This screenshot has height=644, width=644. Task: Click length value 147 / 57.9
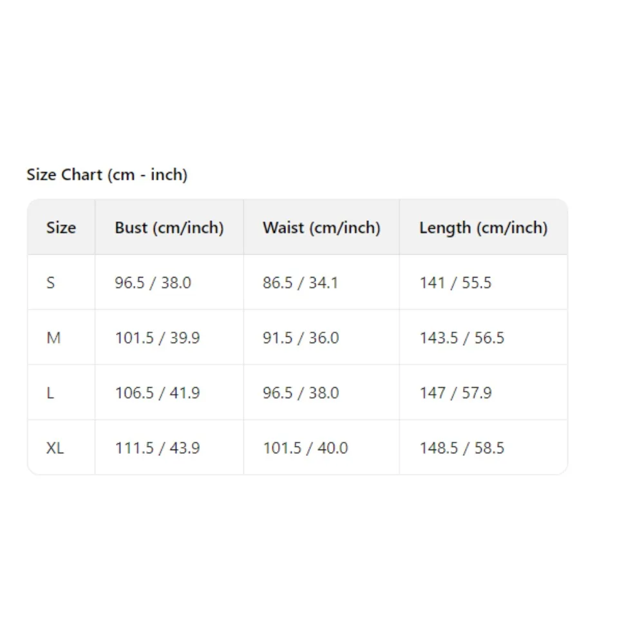[x=455, y=393]
